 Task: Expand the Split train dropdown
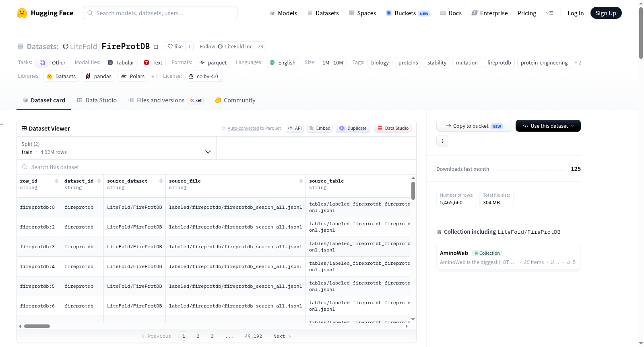117,148
